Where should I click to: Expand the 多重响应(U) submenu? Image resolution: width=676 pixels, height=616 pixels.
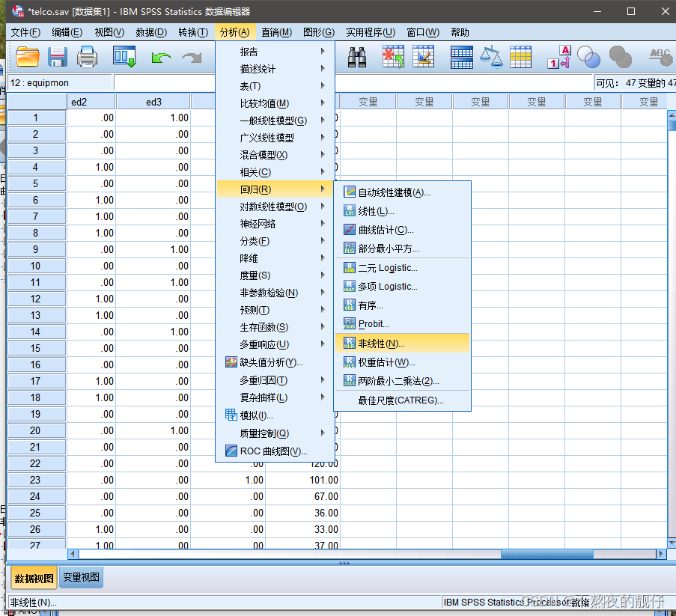click(x=275, y=344)
